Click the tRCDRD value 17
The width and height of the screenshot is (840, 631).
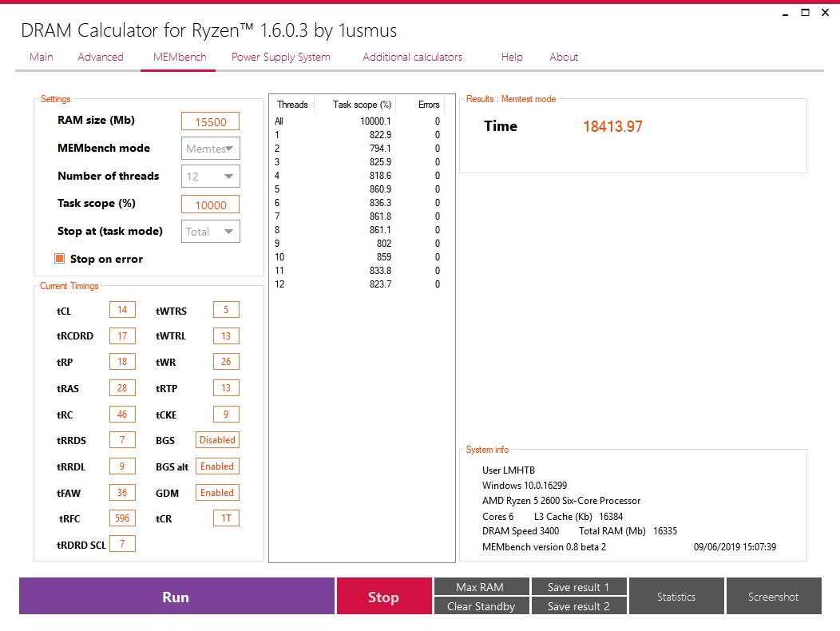[122, 336]
